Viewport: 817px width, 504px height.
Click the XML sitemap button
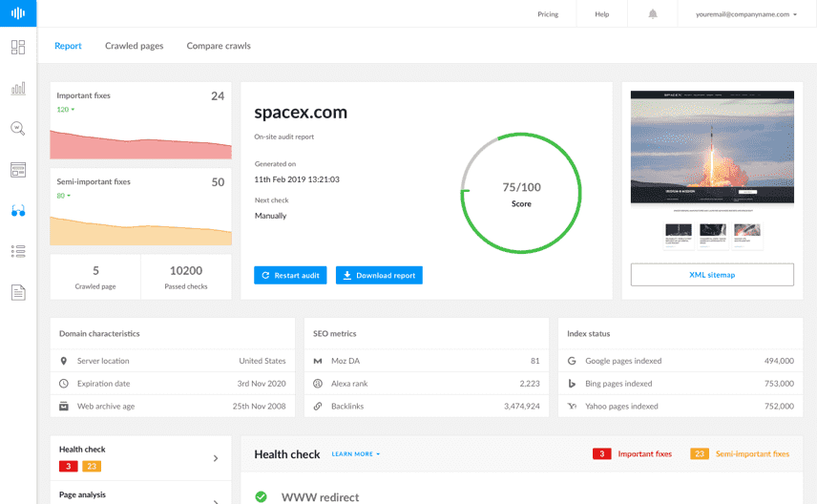click(712, 275)
